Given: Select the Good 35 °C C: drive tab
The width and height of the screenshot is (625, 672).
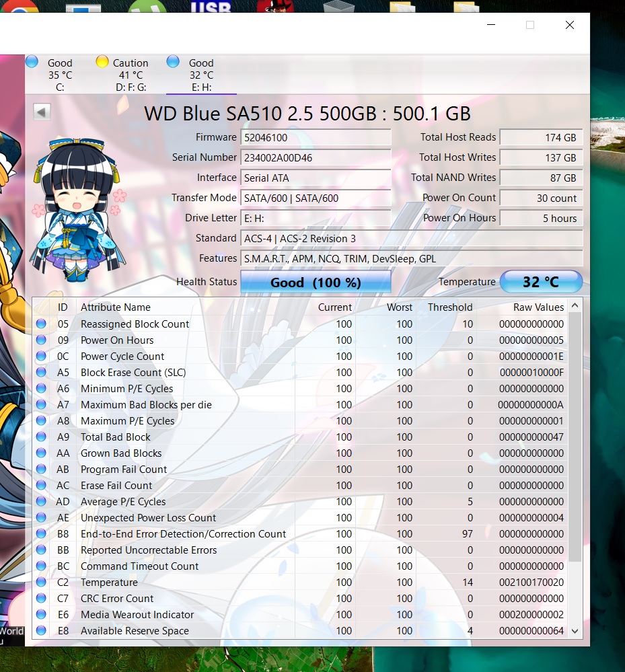Looking at the screenshot, I should (x=60, y=75).
